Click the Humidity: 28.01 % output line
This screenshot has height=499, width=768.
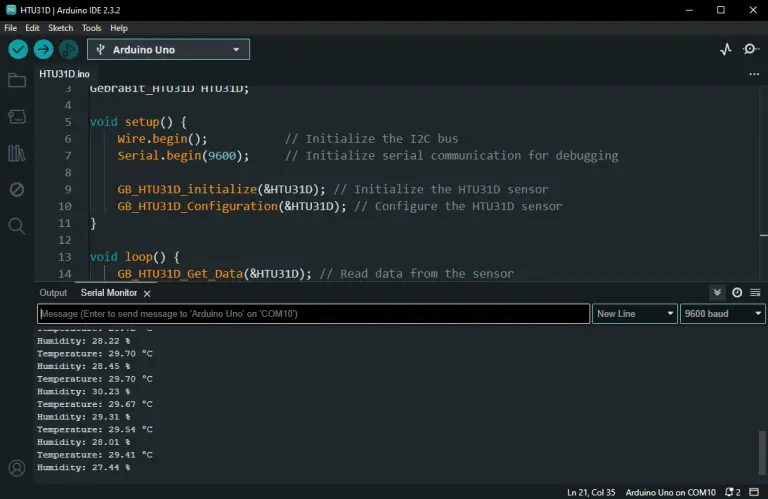point(84,442)
